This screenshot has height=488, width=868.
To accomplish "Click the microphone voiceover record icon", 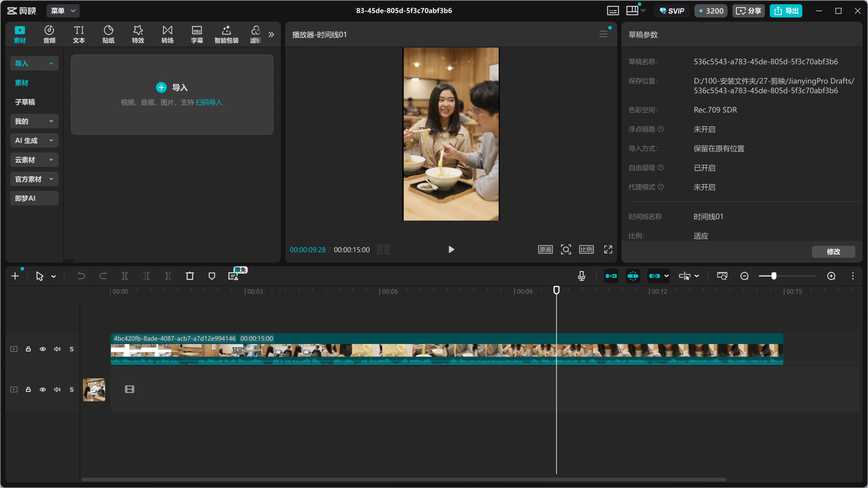I will [x=581, y=276].
